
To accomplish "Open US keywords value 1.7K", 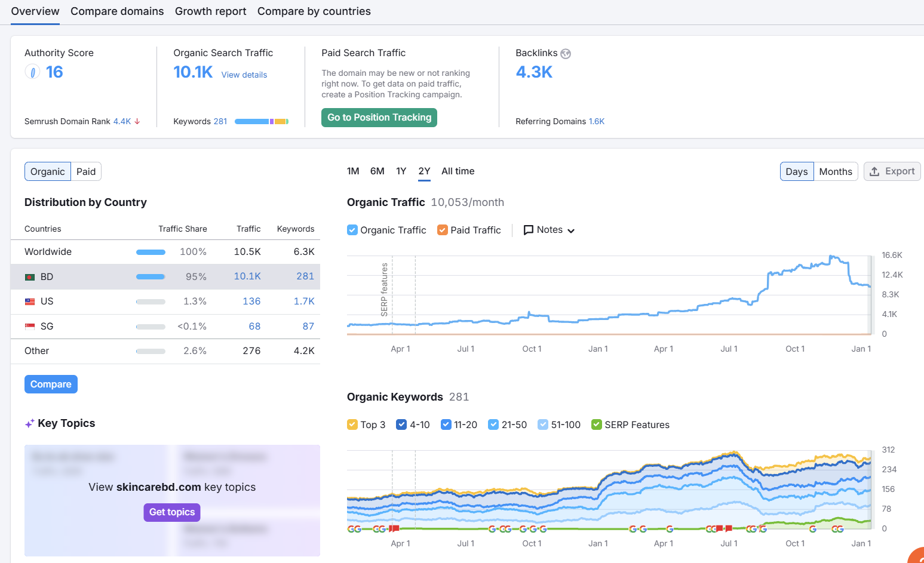I will pos(304,302).
